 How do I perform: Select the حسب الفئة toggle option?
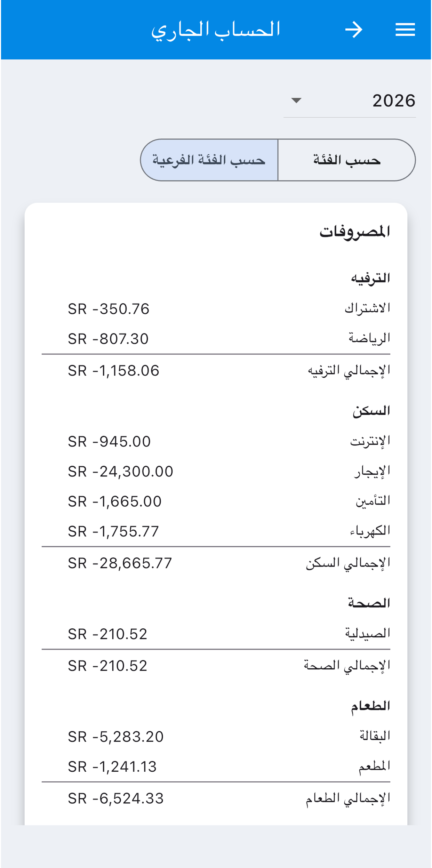tap(346, 160)
